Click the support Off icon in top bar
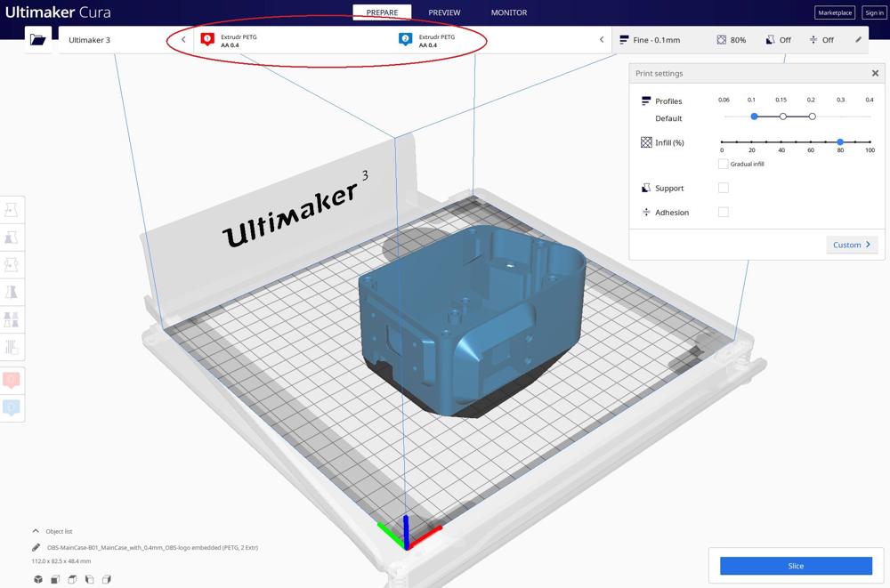 (770, 40)
